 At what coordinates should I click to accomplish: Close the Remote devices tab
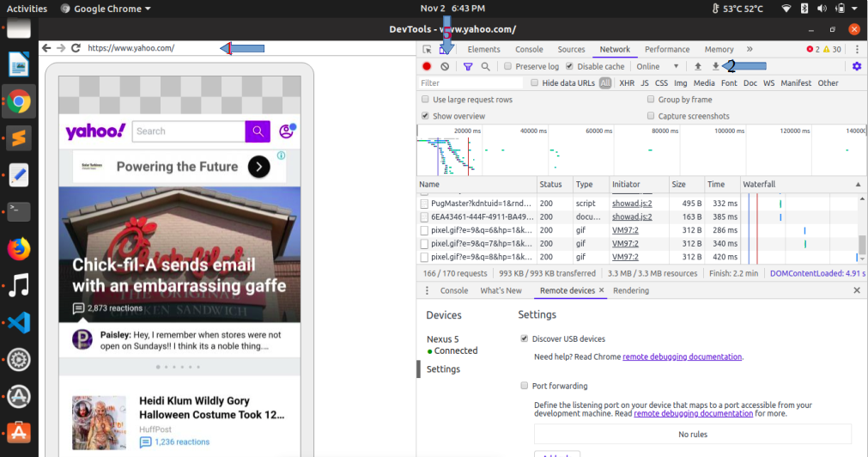pos(601,290)
